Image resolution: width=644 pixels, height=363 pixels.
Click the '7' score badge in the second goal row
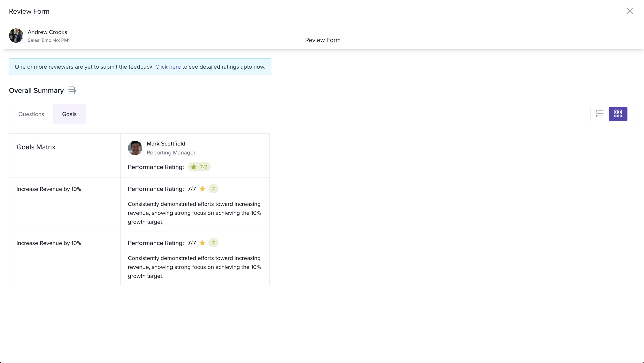coord(213,243)
